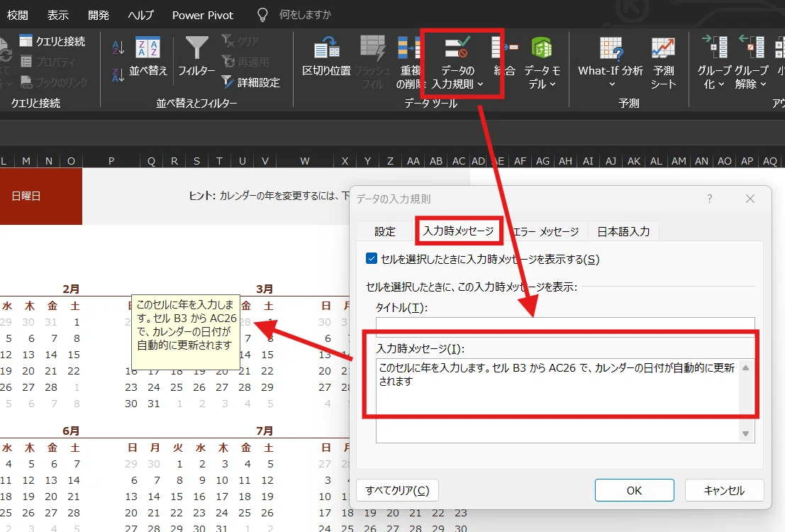Screen dimensions: 785x532
Task: Open the 開発 ribbon tab
Action: click(98, 15)
